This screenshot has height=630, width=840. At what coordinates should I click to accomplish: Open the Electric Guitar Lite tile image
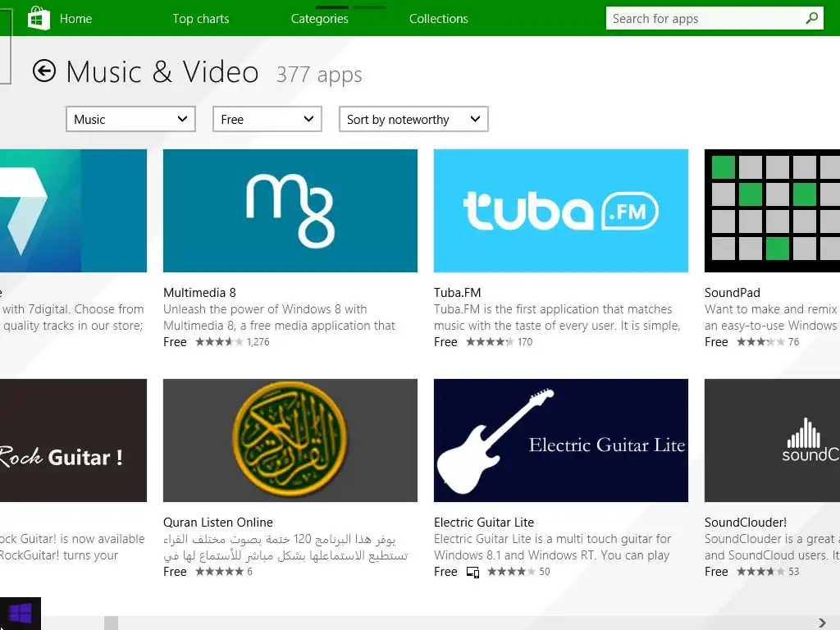click(561, 441)
